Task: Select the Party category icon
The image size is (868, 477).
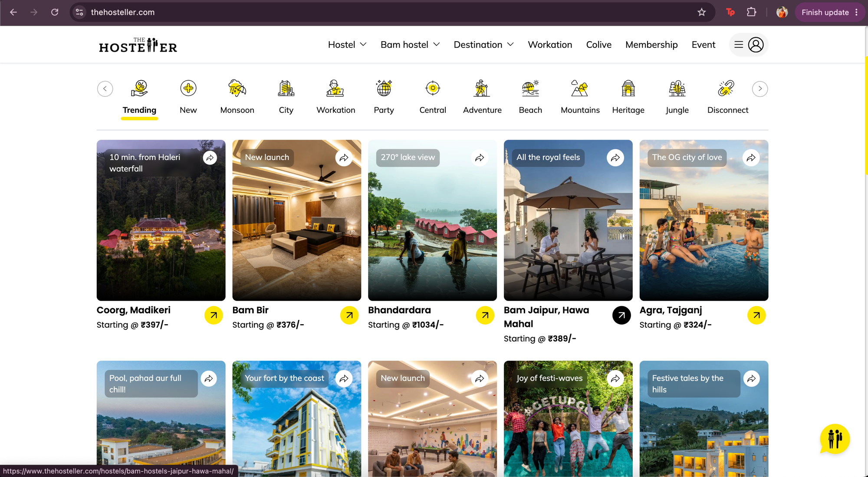Action: point(384,88)
